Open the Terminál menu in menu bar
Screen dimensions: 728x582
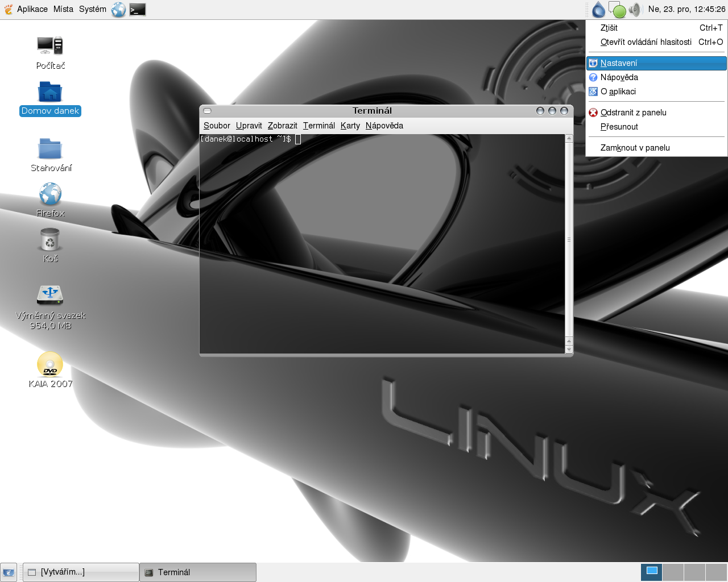click(319, 126)
